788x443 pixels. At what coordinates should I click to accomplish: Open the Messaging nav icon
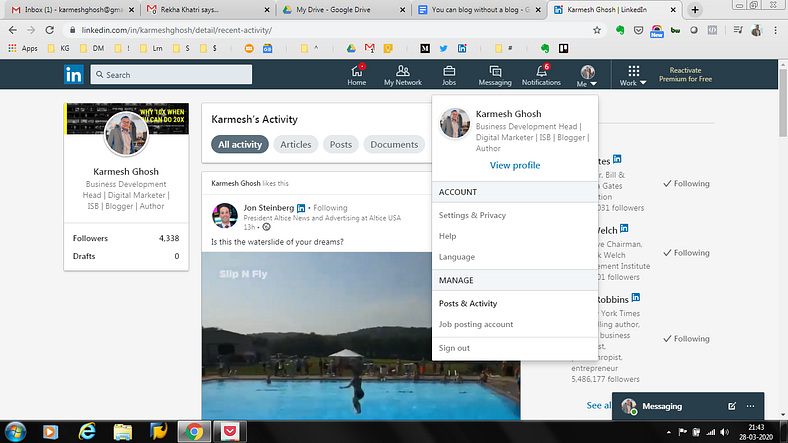(495, 75)
